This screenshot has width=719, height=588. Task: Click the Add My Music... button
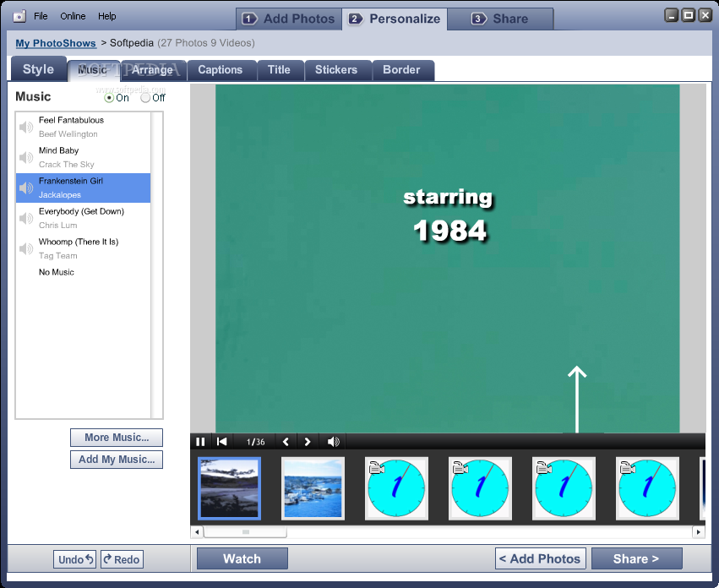click(x=117, y=460)
